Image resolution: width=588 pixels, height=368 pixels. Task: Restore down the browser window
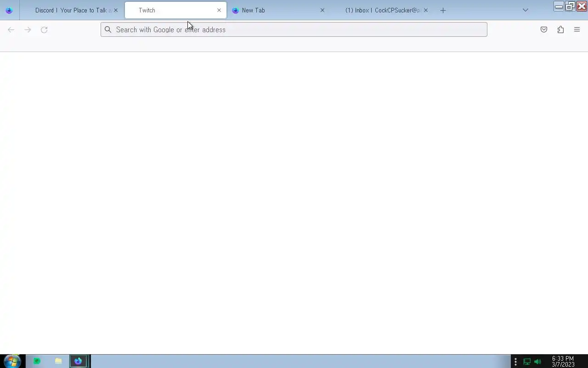[570, 6]
